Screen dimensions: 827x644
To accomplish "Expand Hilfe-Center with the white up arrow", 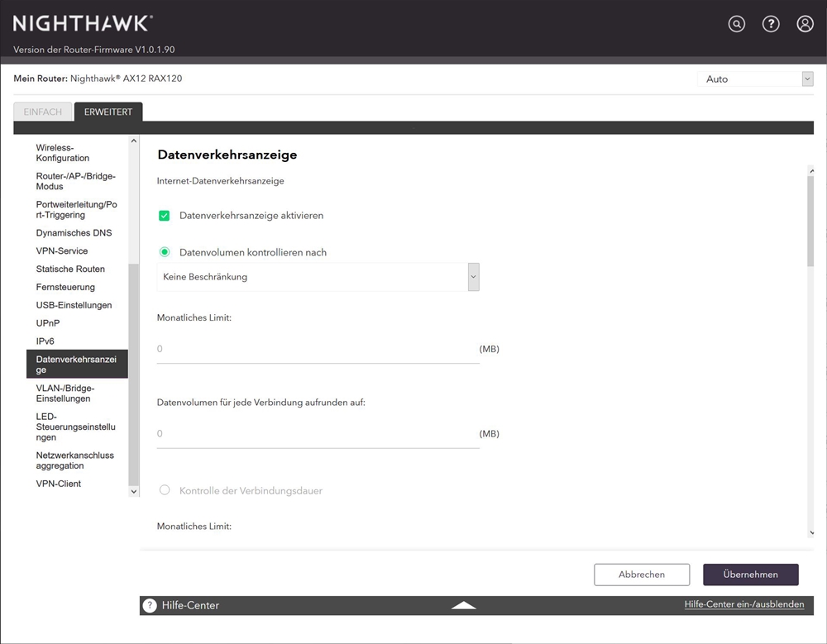I will [x=464, y=605].
